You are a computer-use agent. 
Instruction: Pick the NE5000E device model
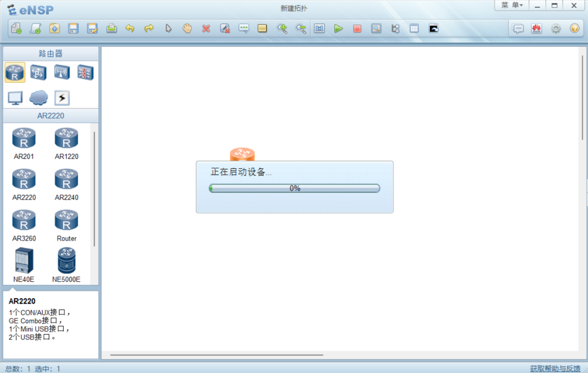click(66, 265)
